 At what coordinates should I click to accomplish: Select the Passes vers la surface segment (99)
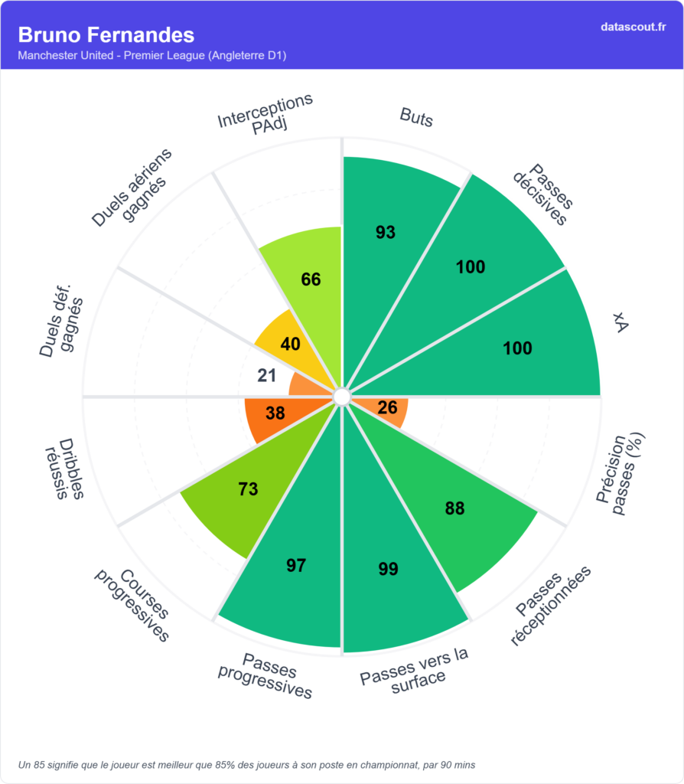tap(387, 568)
